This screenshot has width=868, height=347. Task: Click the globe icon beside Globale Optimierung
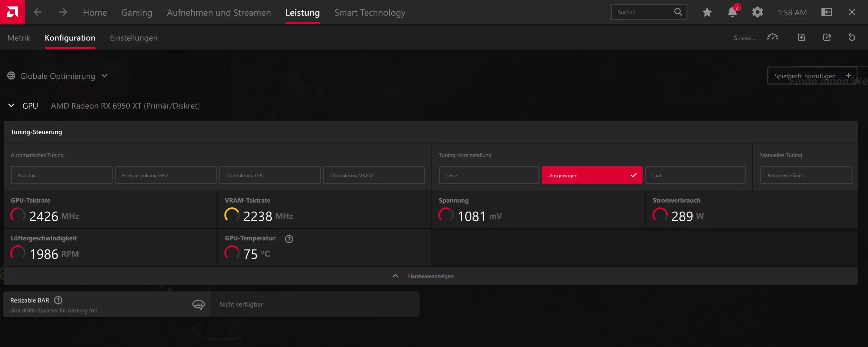tap(11, 76)
